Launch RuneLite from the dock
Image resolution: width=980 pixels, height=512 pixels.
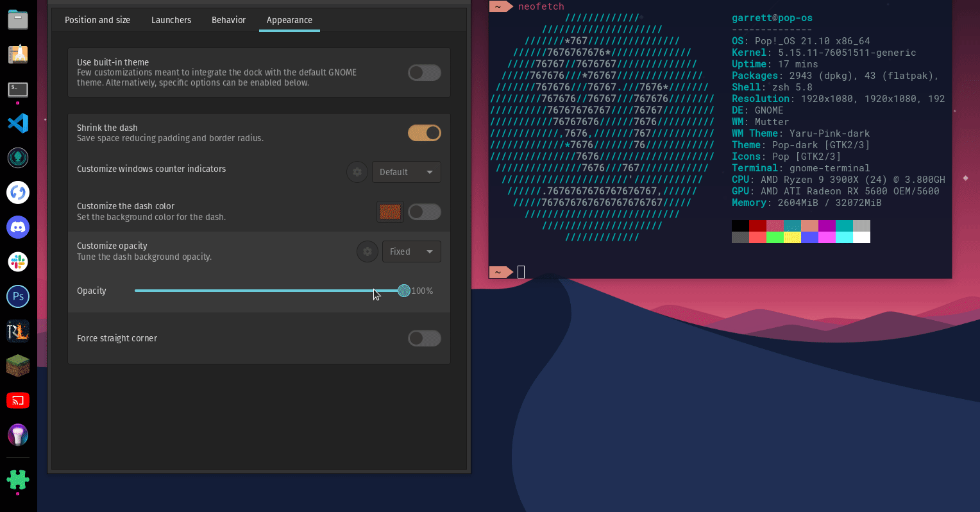(18, 331)
